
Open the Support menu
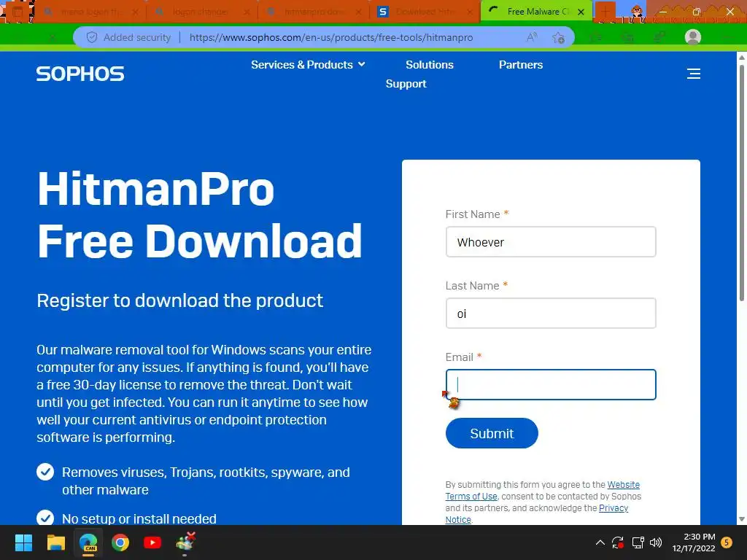click(406, 84)
